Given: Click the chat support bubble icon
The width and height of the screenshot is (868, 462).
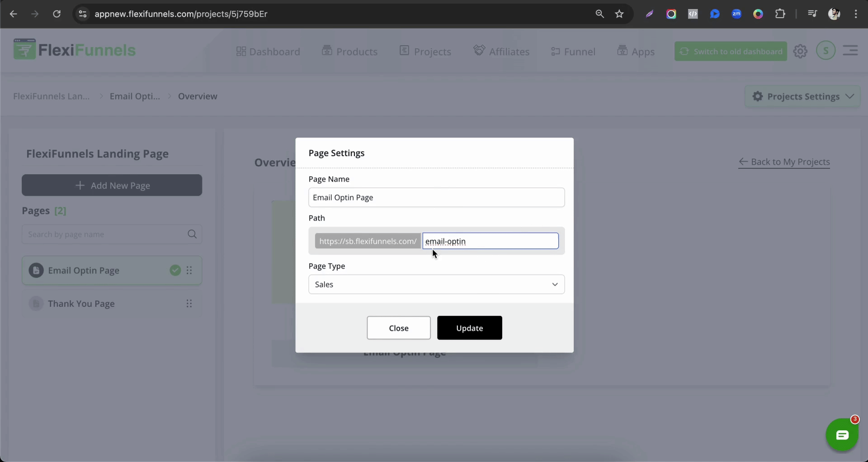Looking at the screenshot, I should point(842,435).
